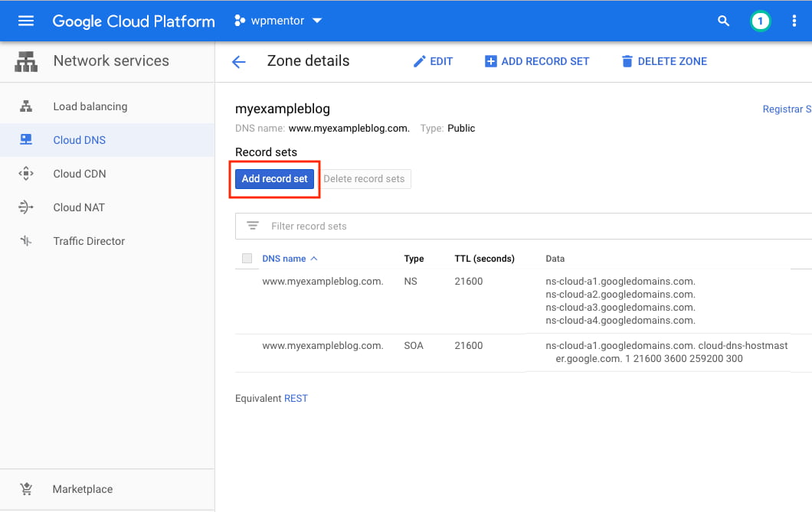Click the EDIT pencil icon
This screenshot has height=512, width=812.
(419, 61)
